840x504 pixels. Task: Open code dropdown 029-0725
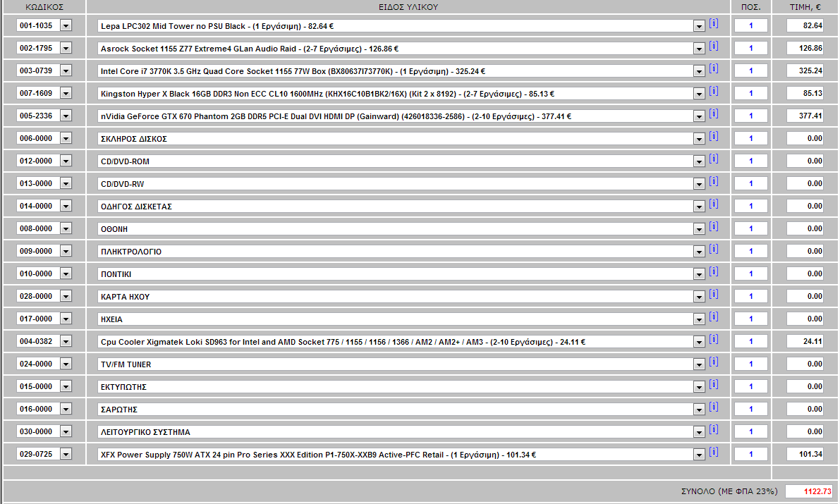tap(66, 454)
